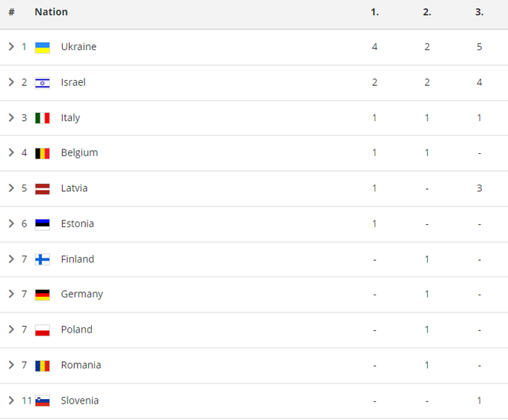The height and width of the screenshot is (420, 508).
Task: Click Latvia's third place count
Action: (x=479, y=188)
